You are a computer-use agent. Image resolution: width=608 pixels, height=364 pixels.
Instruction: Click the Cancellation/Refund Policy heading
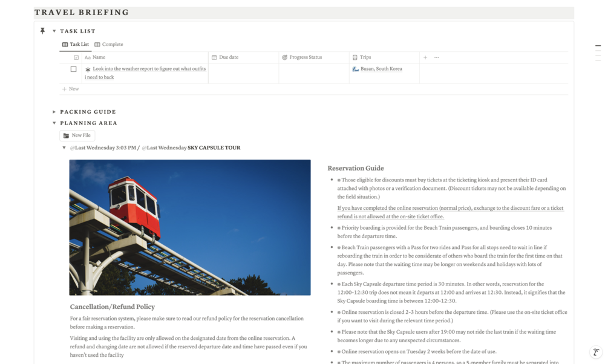[x=113, y=307]
